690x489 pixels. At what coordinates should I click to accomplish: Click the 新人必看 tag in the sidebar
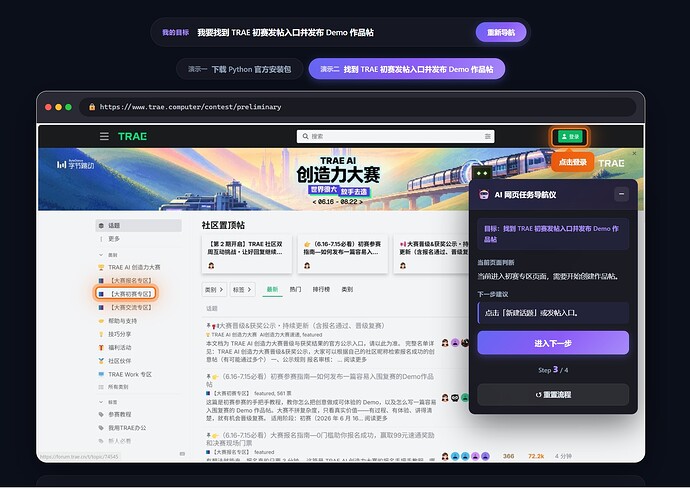tap(120, 441)
